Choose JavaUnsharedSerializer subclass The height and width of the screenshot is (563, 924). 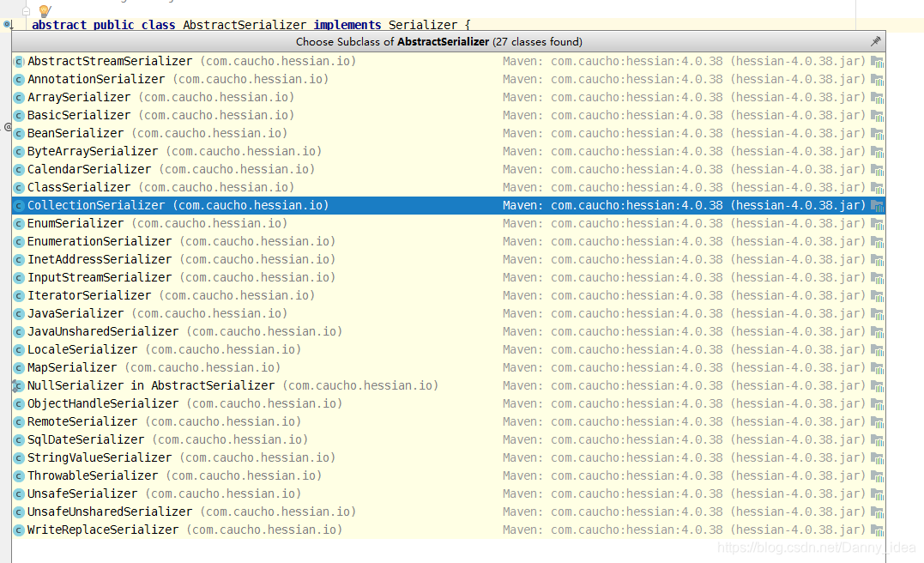coord(449,331)
